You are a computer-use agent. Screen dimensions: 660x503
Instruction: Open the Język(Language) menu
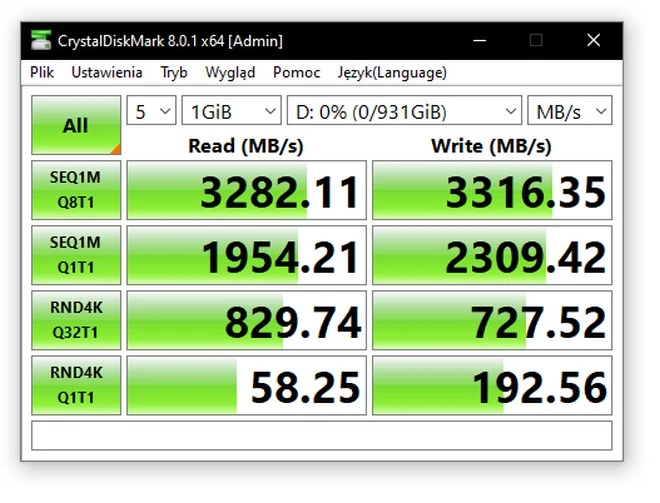click(392, 72)
